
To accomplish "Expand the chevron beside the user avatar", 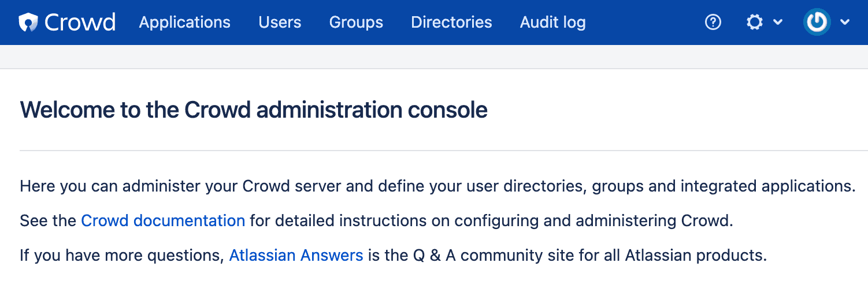I will click(845, 22).
